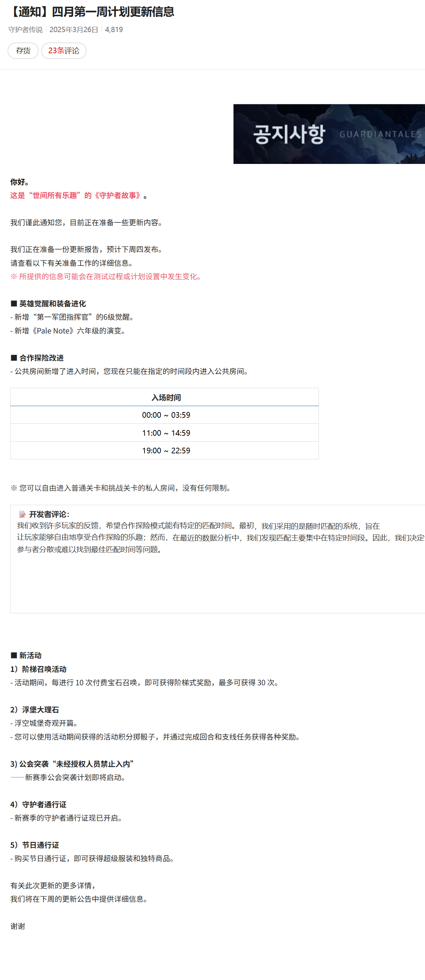Click the 你好 greeting text
The height and width of the screenshot is (980, 425).
(x=19, y=182)
